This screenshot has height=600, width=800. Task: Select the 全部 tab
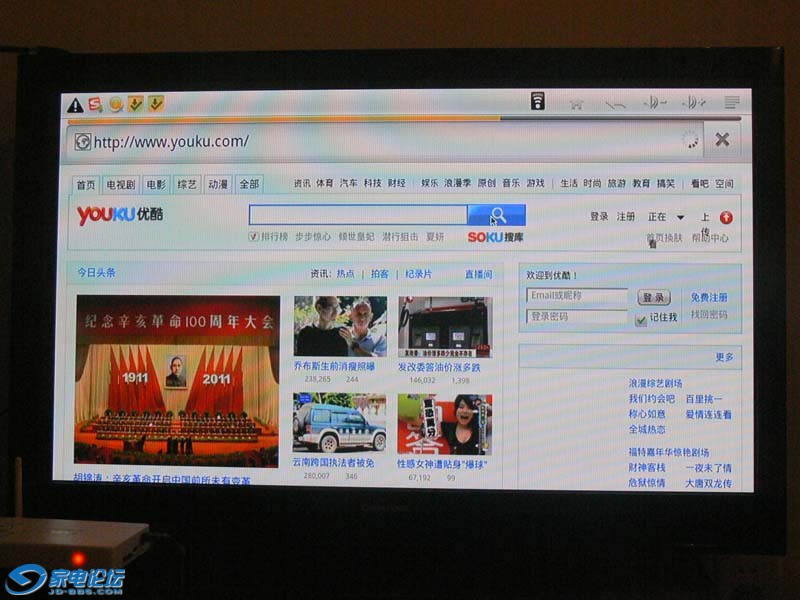[249, 184]
